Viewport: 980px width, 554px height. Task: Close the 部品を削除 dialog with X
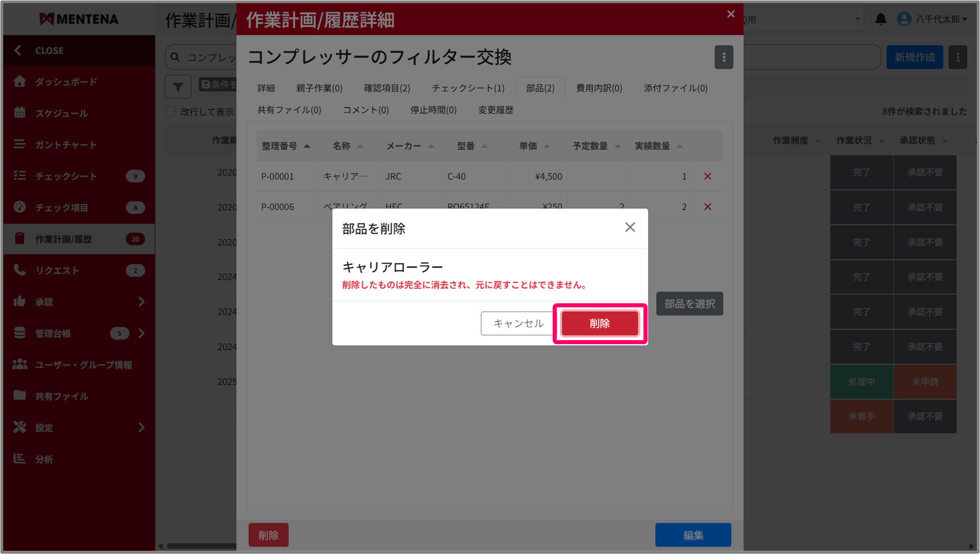[x=630, y=227]
